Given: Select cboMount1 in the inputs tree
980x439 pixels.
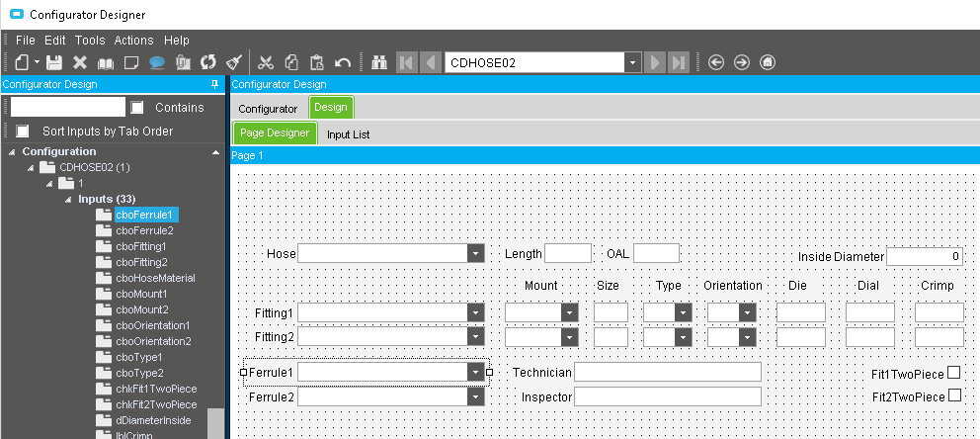Looking at the screenshot, I should coord(142,294).
